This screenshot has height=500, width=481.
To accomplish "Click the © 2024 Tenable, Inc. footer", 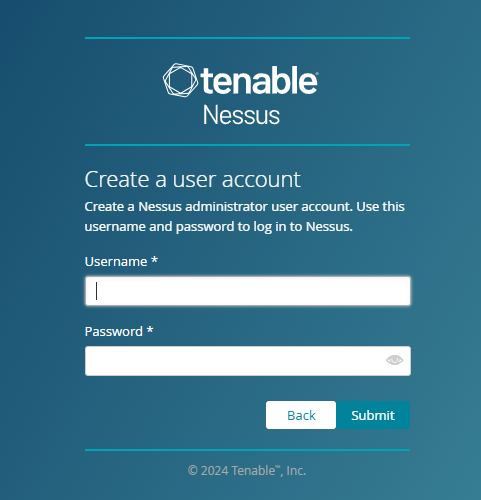I will coord(247,471).
